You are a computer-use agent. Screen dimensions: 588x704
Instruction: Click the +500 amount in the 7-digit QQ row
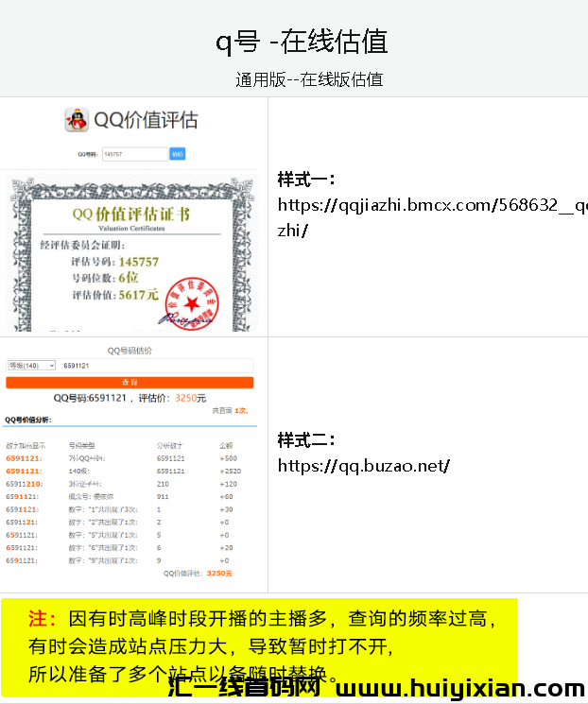[228, 458]
